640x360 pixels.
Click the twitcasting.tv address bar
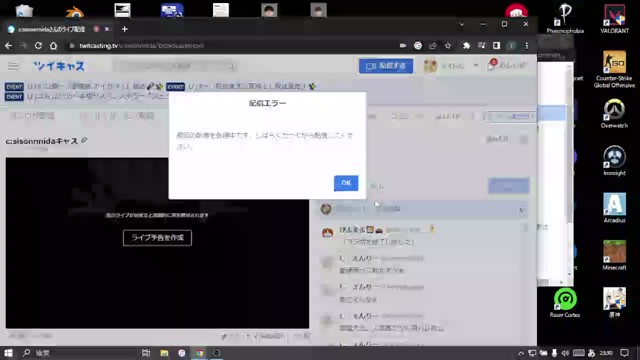click(x=229, y=46)
